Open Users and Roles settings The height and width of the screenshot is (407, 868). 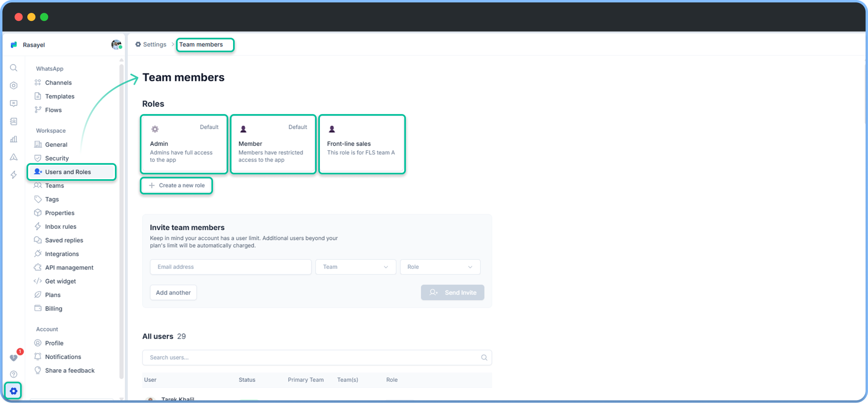(72, 172)
